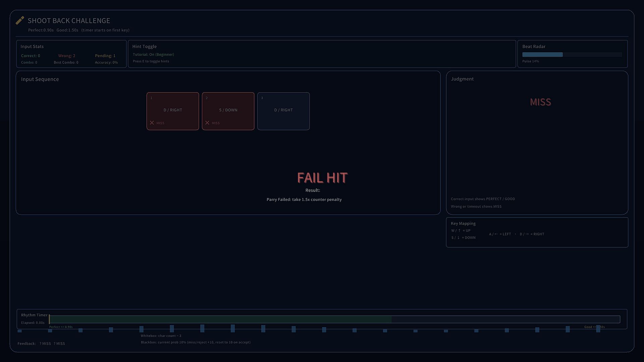Click the 'Perfect <= 0.90s' timer marker label

click(x=61, y=327)
